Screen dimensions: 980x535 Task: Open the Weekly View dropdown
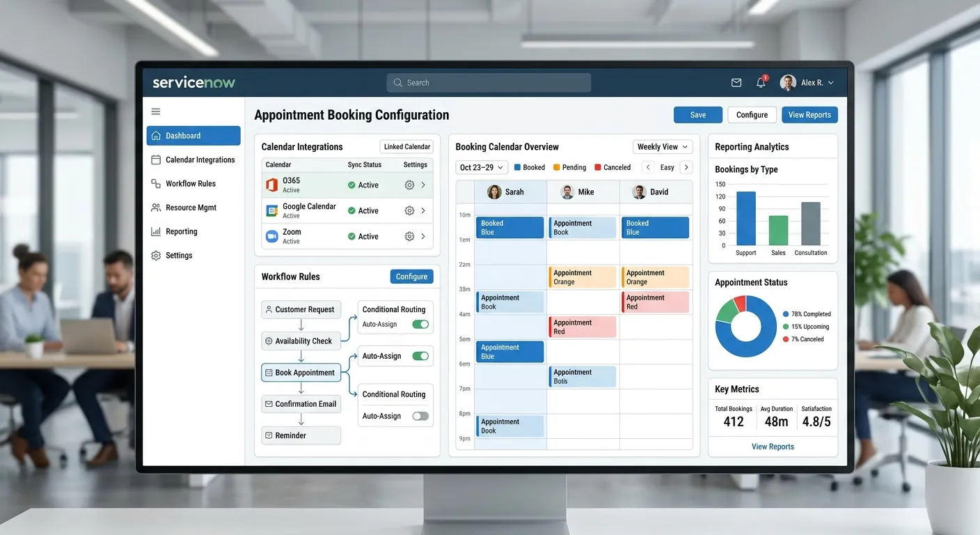663,147
